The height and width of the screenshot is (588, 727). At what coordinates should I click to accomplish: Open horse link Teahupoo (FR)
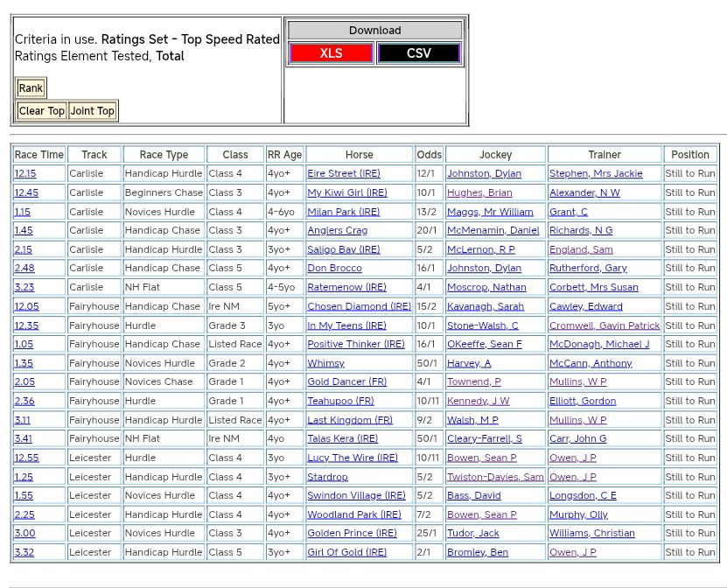[x=340, y=401]
